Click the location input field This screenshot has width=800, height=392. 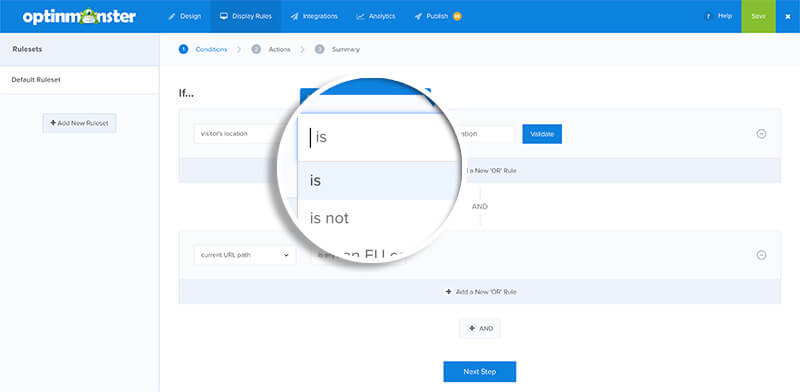[x=486, y=134]
